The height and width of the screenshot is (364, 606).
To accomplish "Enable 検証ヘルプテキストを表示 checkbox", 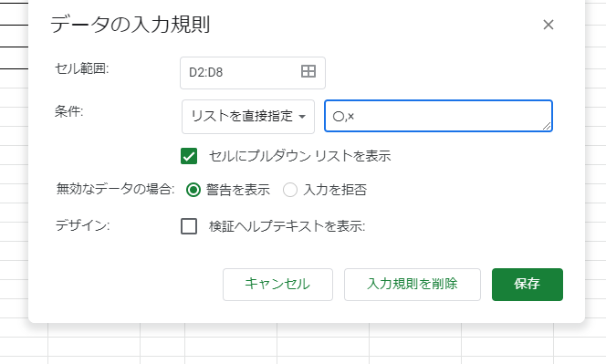I will pos(189,226).
